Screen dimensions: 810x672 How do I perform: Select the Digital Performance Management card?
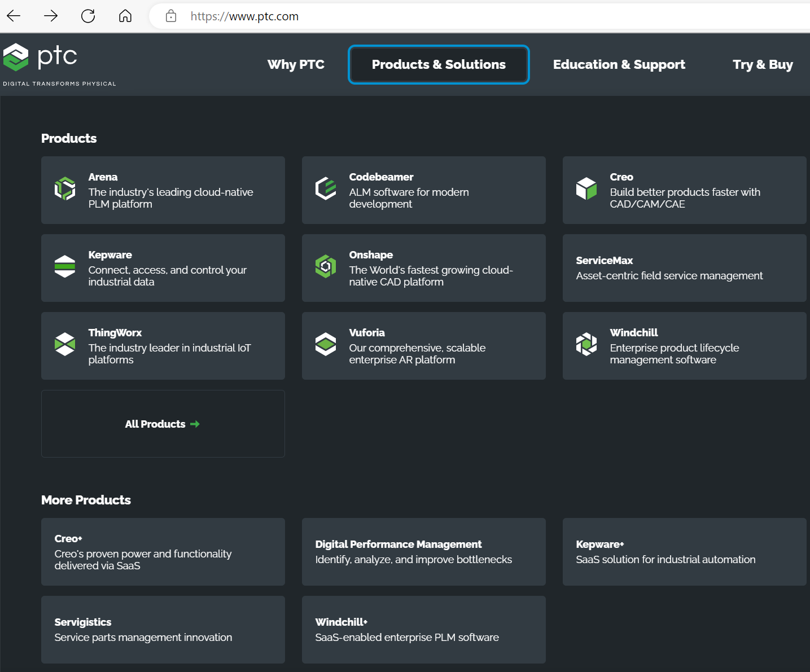click(423, 552)
